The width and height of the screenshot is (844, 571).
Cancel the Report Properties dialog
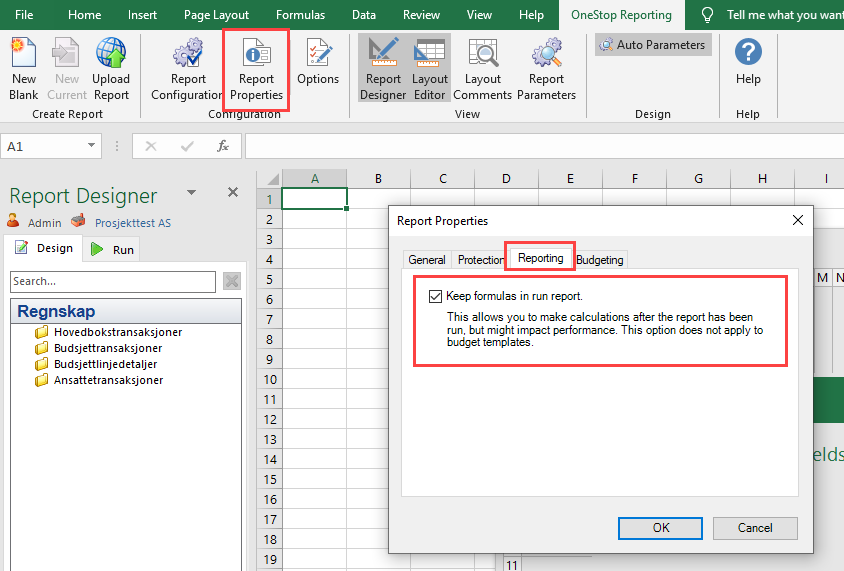(x=755, y=528)
